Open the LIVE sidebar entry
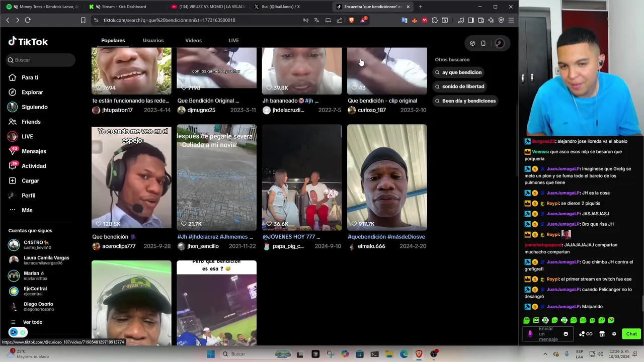 [27, 136]
